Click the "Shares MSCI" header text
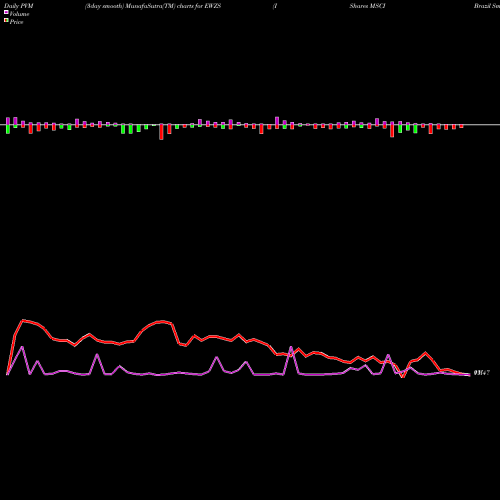This screenshot has height=500, width=500. pos(367,6)
